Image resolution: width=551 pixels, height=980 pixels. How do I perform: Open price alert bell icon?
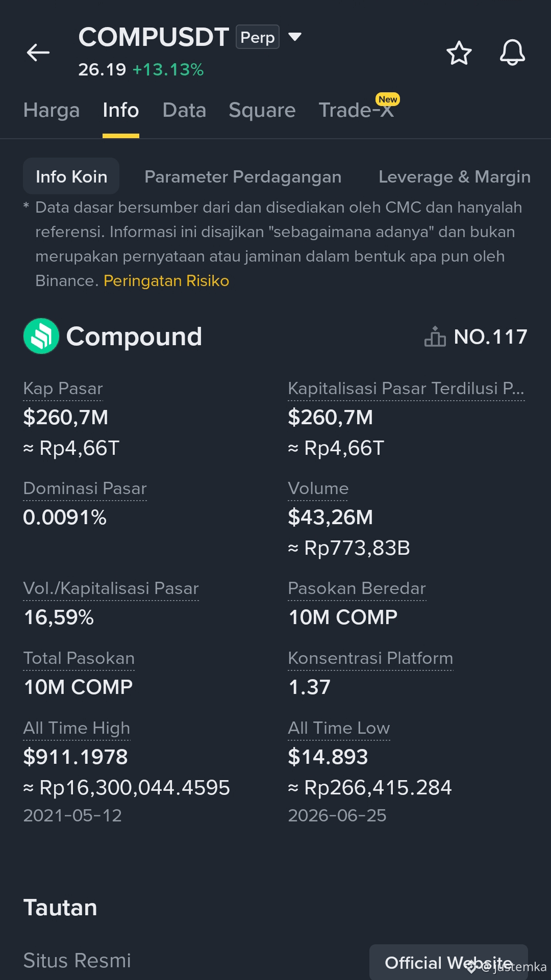[512, 53]
